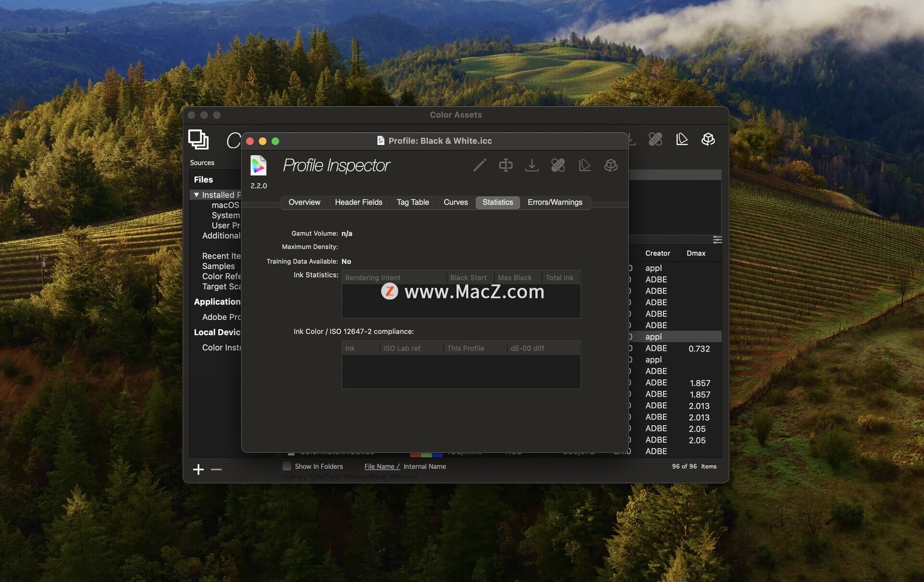Click the bandage repair icon in Color Assets toolbar
The height and width of the screenshot is (582, 924).
click(655, 139)
